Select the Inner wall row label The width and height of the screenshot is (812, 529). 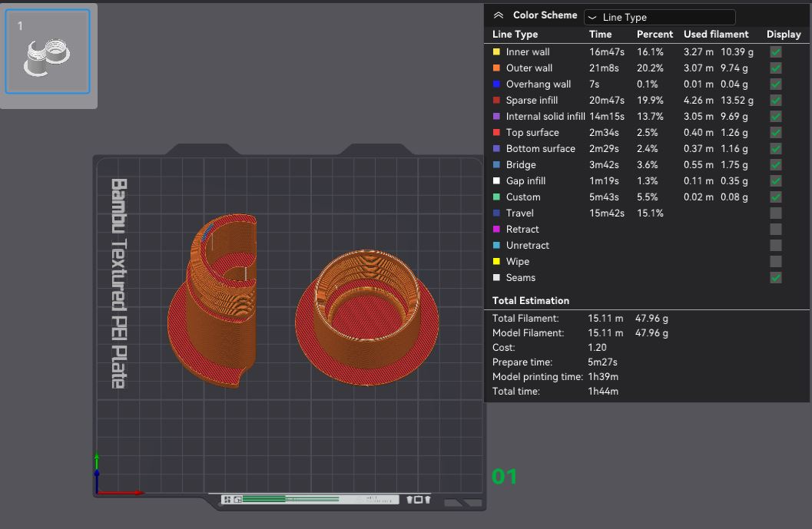(x=528, y=51)
